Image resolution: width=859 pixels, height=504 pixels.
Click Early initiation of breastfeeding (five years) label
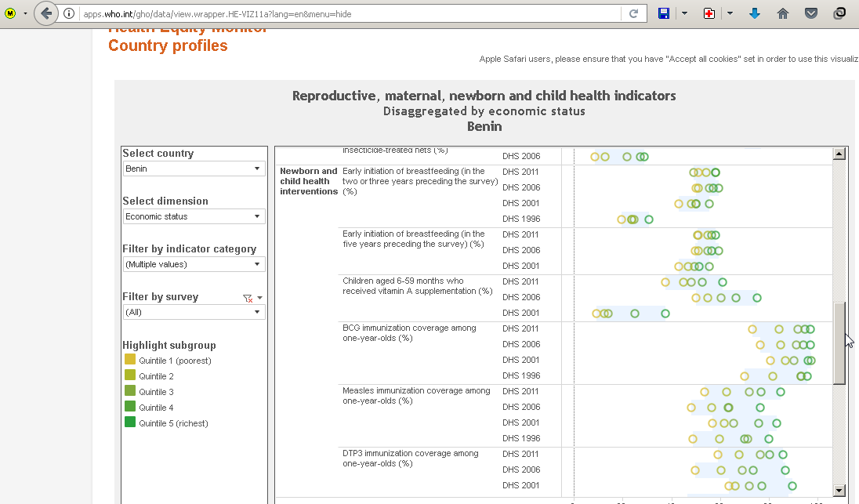coord(414,239)
